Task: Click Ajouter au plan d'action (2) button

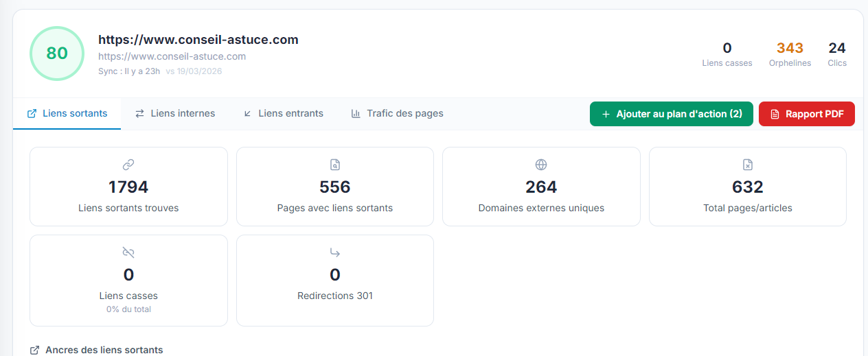Action: coord(672,114)
